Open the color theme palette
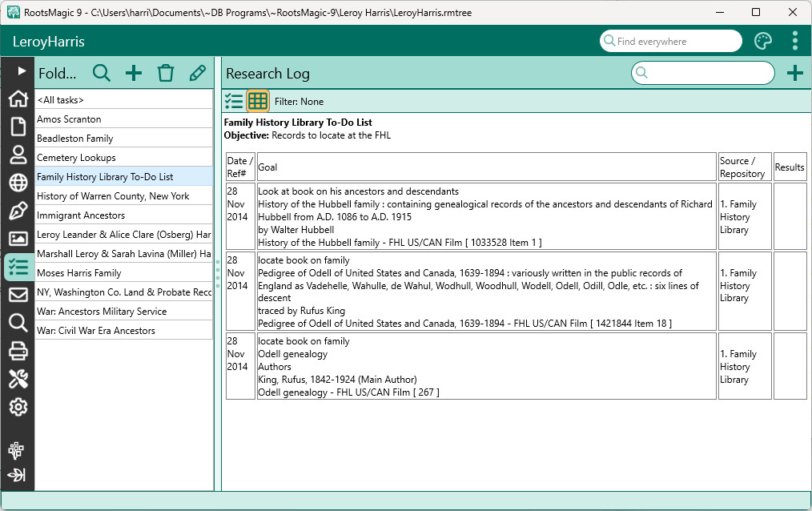This screenshot has height=511, width=812. [x=762, y=41]
